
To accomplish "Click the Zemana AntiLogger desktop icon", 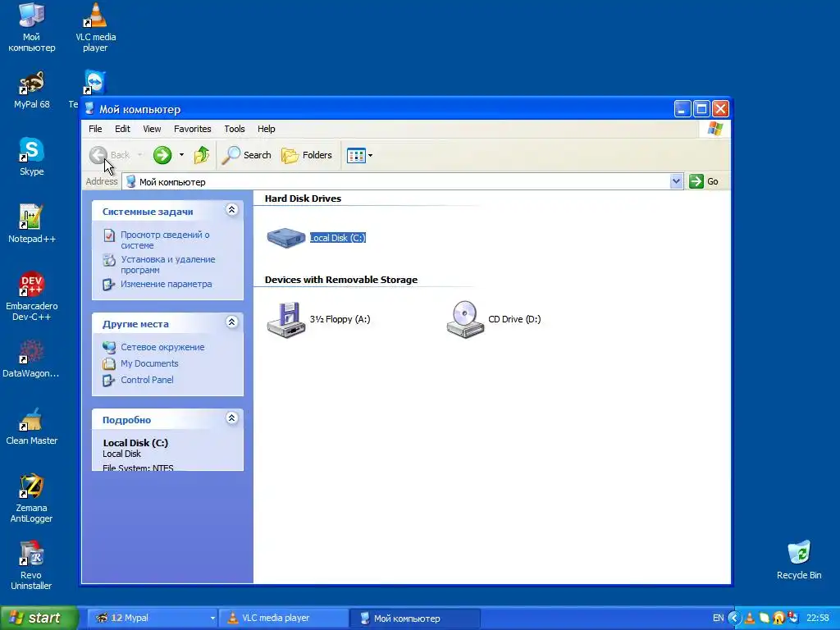I will (31, 498).
